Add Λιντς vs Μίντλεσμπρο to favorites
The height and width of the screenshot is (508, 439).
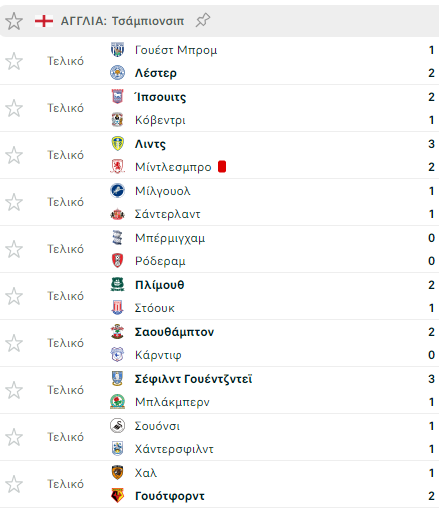[x=14, y=155]
